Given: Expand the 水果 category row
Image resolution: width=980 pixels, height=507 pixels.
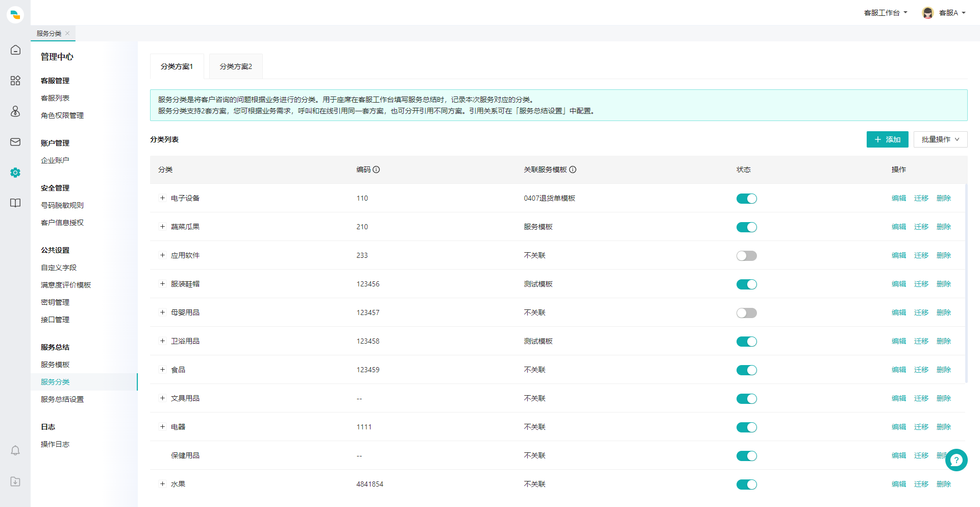Looking at the screenshot, I should point(162,484).
